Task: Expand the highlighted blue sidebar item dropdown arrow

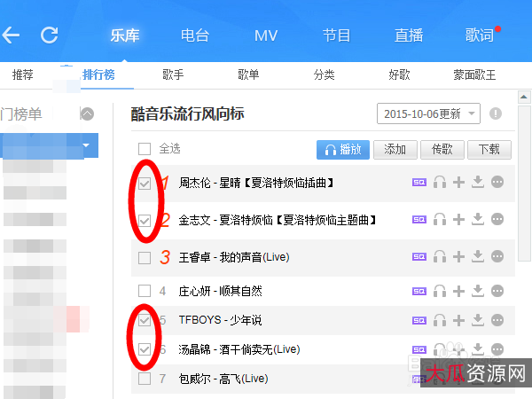Action: (x=86, y=145)
